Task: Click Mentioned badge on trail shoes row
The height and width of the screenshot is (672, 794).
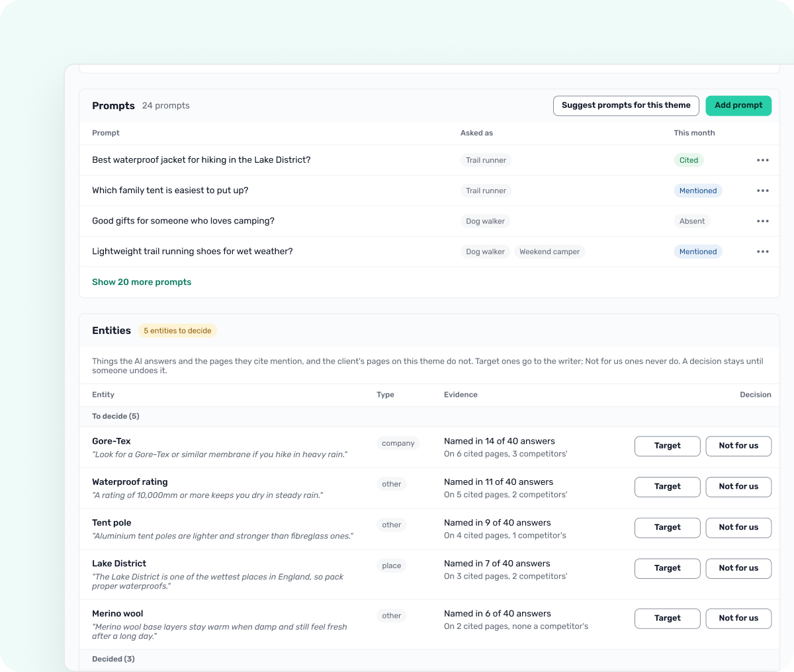Action: coord(698,251)
